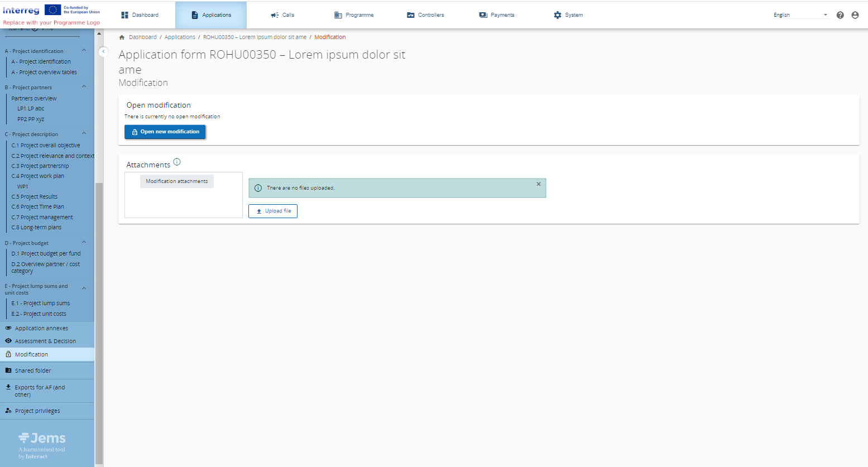Click the home icon in breadcrumb
This screenshot has height=467, width=868.
point(122,37)
